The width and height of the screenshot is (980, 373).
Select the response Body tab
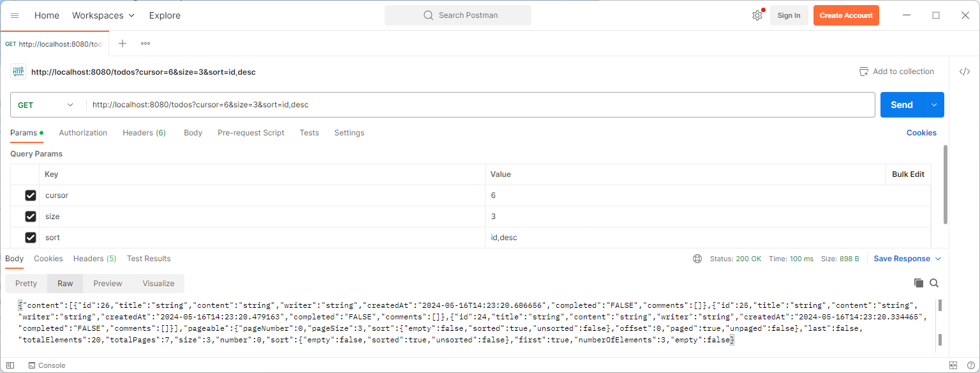coord(14,259)
